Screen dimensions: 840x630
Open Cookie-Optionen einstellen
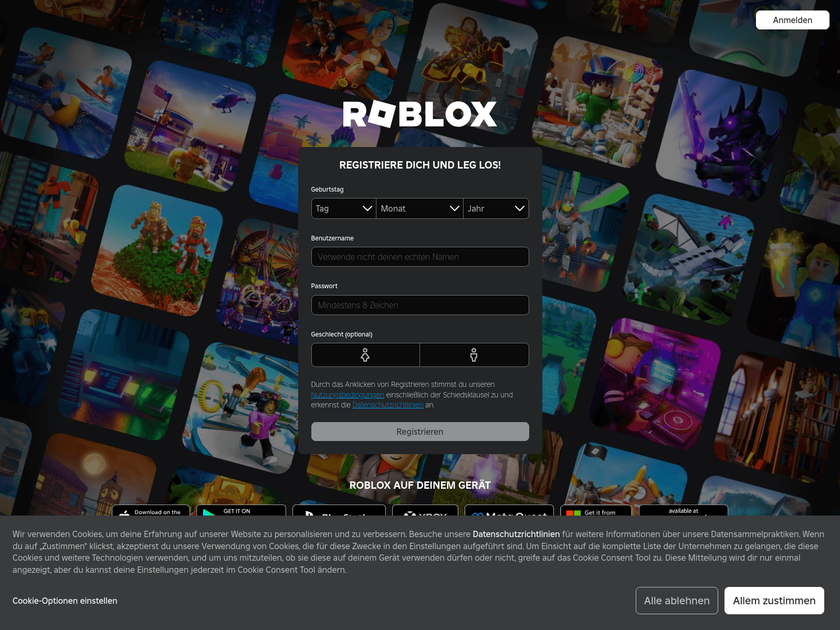coord(65,601)
